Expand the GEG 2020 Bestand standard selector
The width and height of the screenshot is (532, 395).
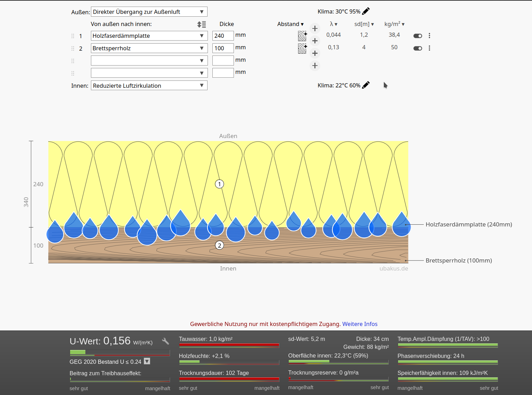pyautogui.click(x=147, y=361)
